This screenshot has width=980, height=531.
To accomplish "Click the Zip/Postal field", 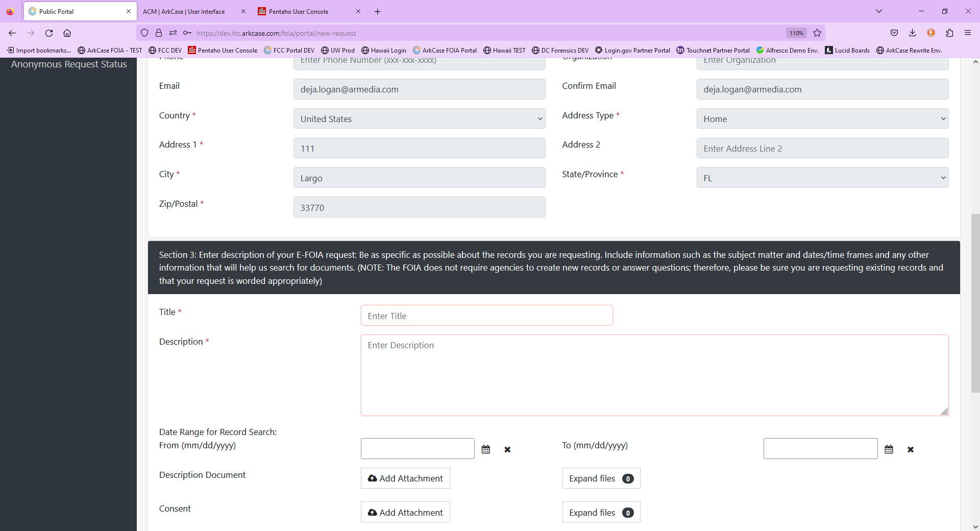I will coord(420,207).
